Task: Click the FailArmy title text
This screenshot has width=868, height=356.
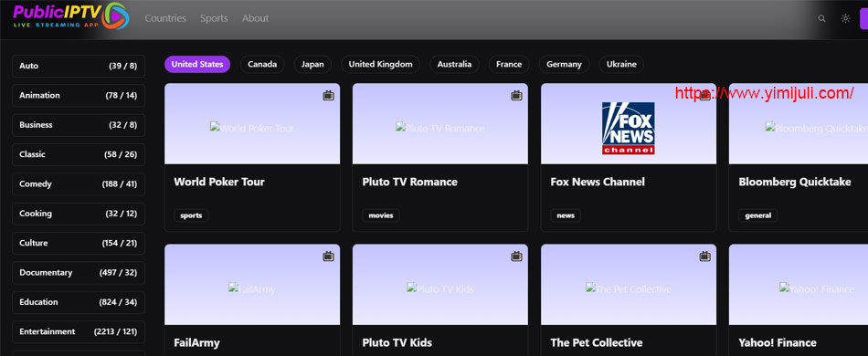Action: 196,342
